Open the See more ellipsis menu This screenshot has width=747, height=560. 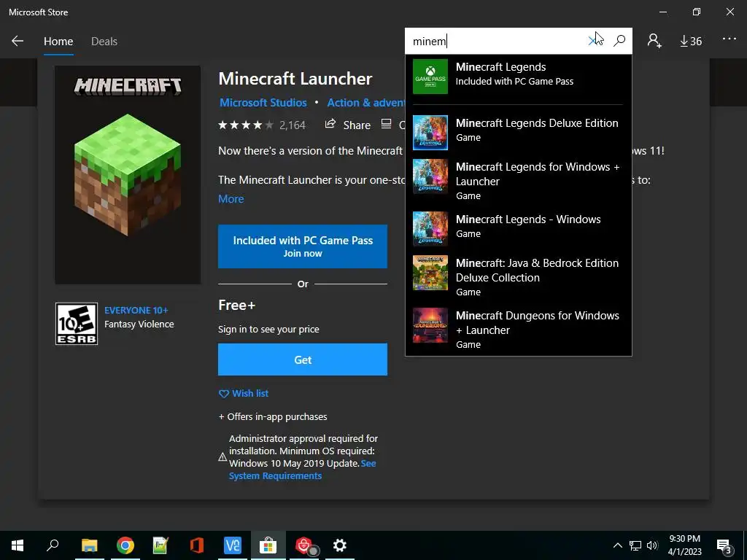(729, 39)
